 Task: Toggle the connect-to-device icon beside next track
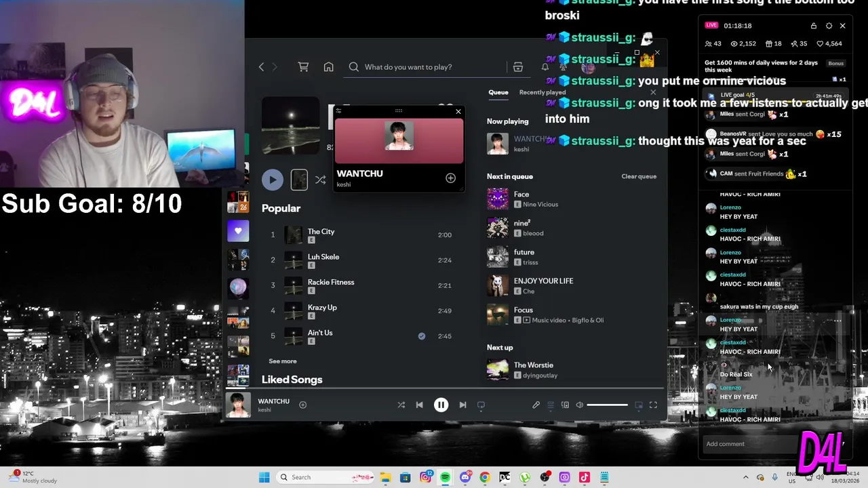(x=481, y=405)
